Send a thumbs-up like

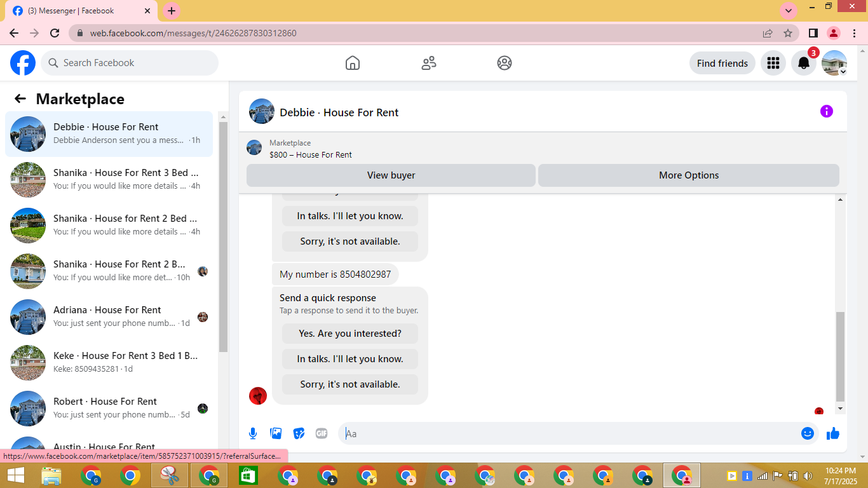[833, 433]
